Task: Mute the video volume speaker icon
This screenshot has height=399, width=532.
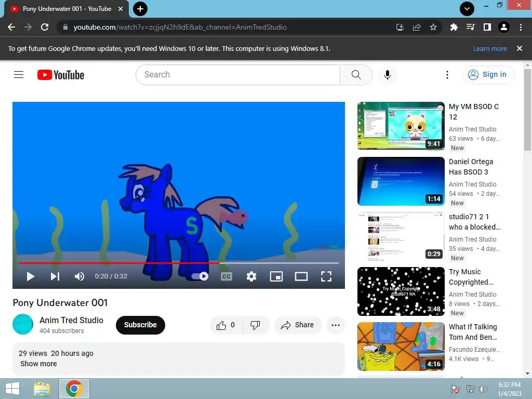Action: (79, 276)
